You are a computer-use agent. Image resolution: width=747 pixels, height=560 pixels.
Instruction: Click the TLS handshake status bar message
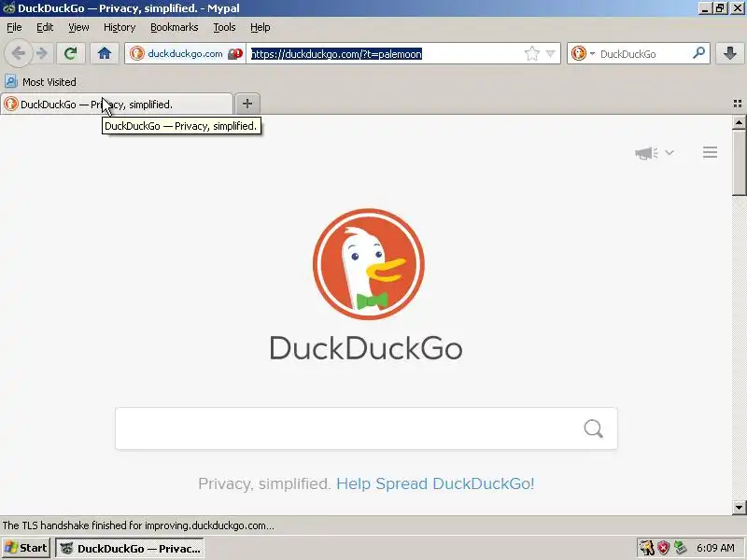[138, 525]
